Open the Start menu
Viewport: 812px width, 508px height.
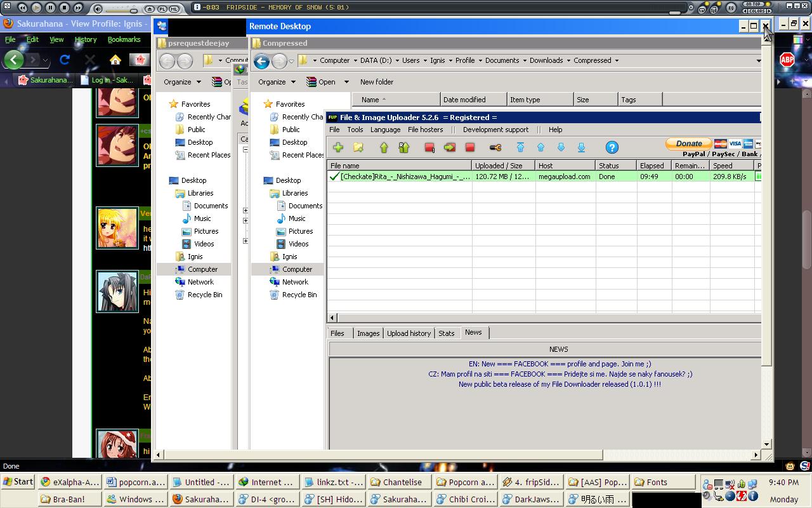coord(18,482)
